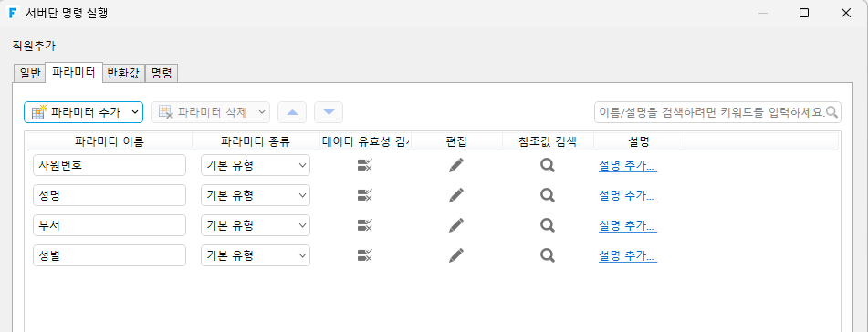The width and height of the screenshot is (868, 332).
Task: Edit the 사원번호 parameter with pencil icon
Action: 456,165
